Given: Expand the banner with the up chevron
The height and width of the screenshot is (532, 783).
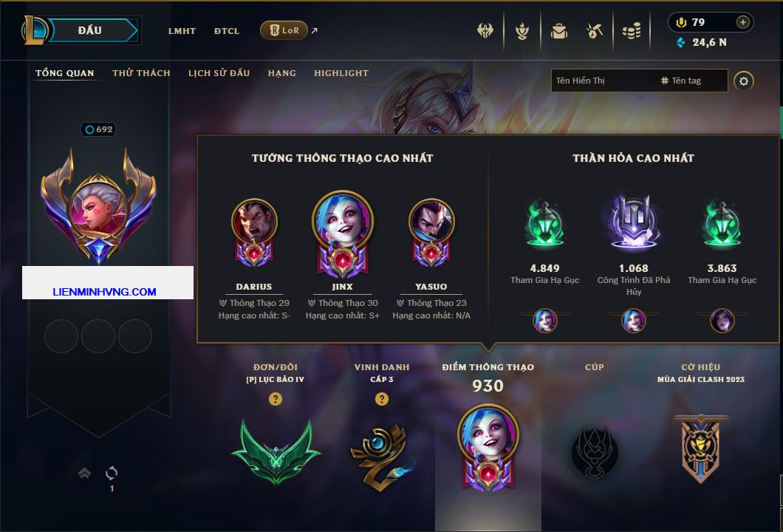Looking at the screenshot, I should point(84,473).
